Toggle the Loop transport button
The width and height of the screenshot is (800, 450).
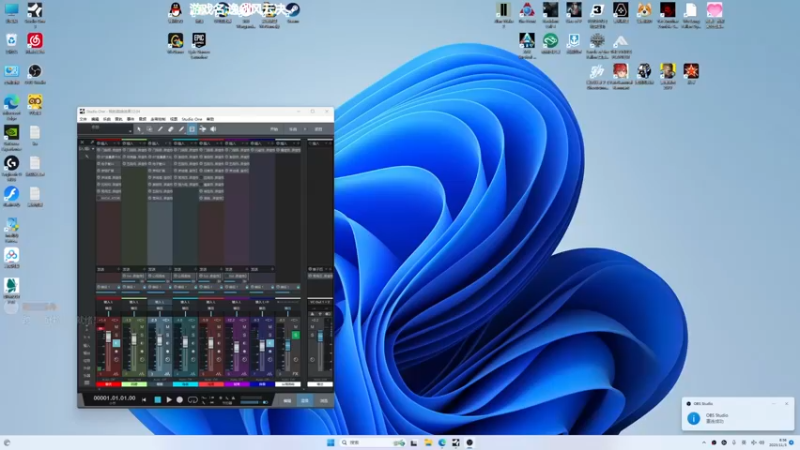(x=193, y=399)
